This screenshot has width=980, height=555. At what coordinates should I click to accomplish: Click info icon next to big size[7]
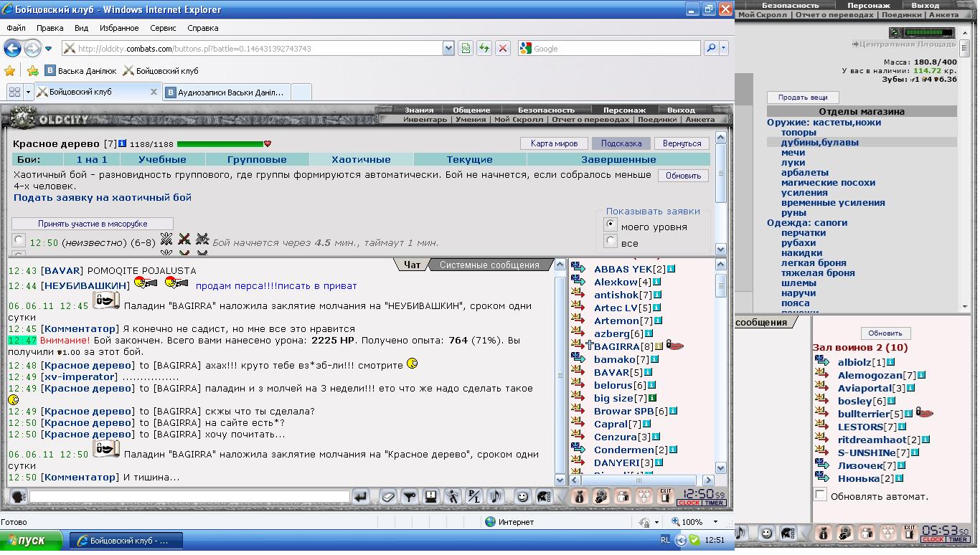click(653, 398)
